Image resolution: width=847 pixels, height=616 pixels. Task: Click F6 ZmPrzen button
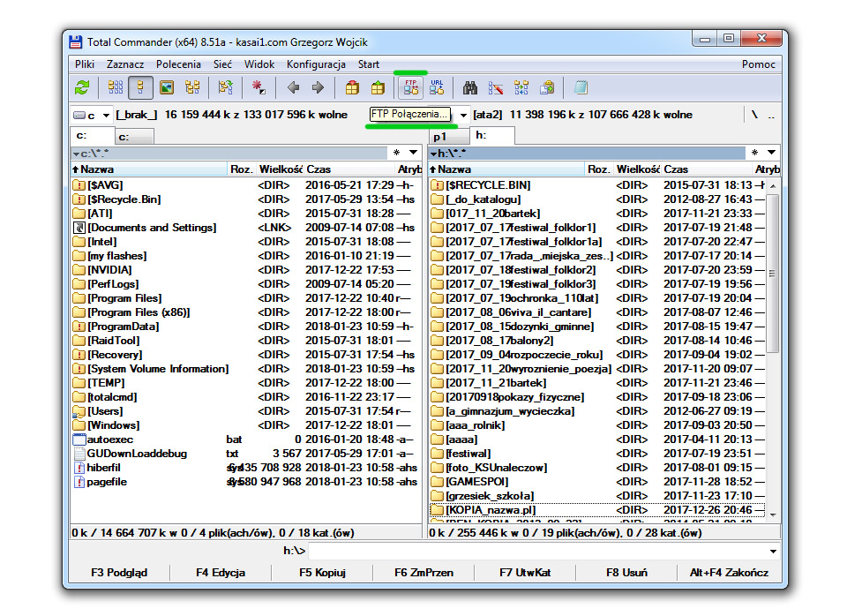click(x=423, y=572)
